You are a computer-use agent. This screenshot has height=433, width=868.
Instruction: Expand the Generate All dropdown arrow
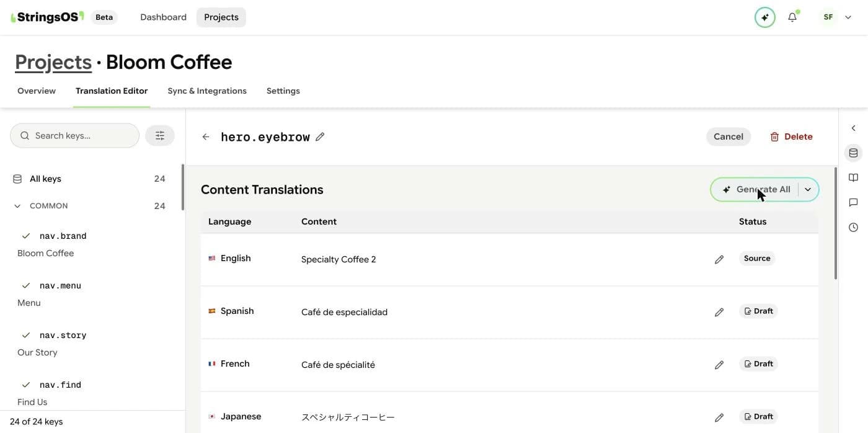[x=808, y=190]
